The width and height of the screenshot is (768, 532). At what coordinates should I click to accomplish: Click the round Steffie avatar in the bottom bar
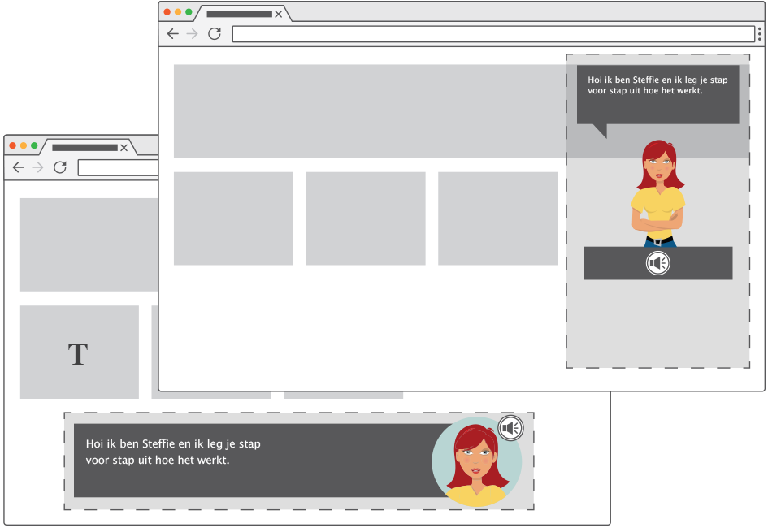pos(476,461)
